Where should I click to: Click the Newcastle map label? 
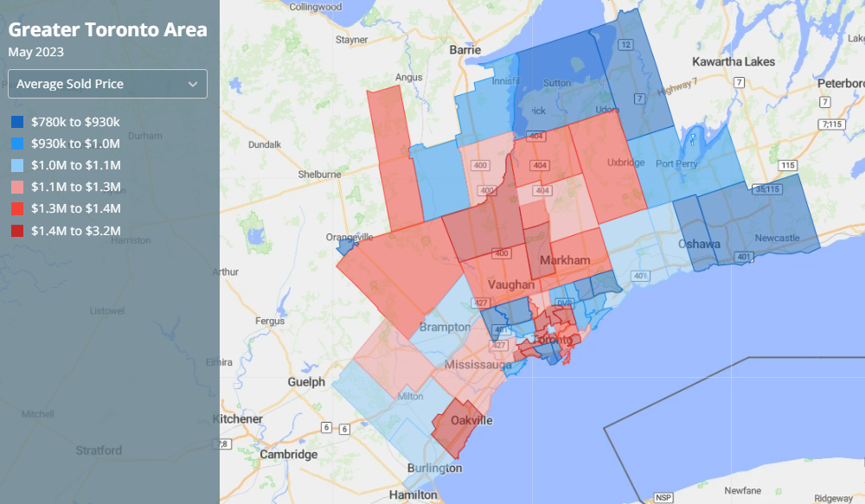(x=778, y=238)
